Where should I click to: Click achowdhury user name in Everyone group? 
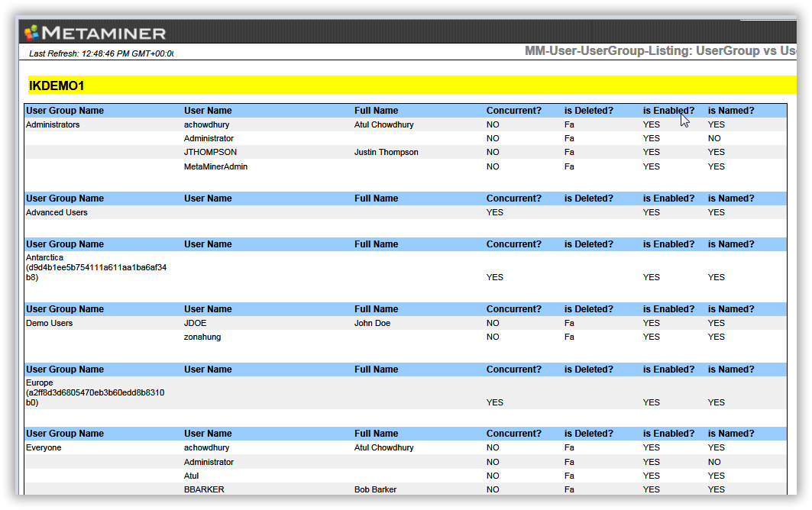(x=206, y=447)
